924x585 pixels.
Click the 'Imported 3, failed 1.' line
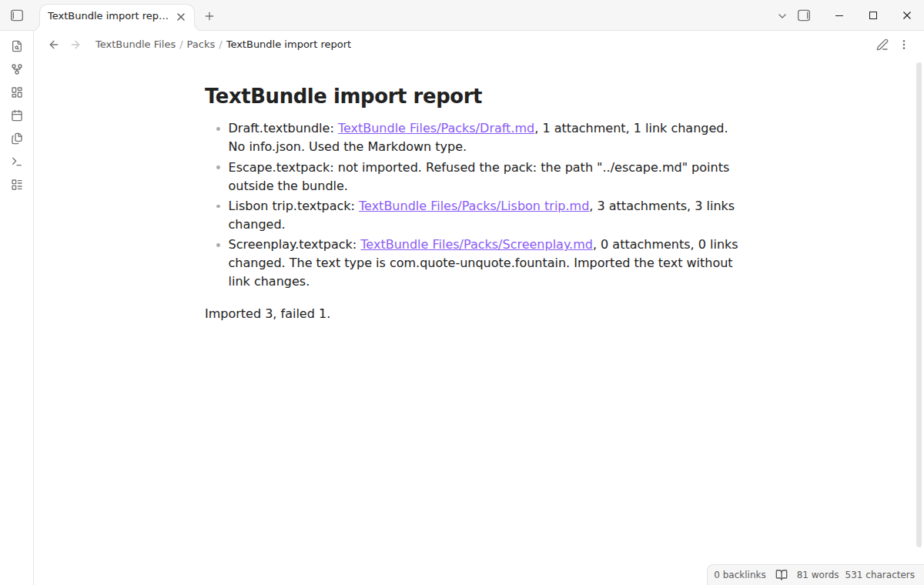click(267, 313)
